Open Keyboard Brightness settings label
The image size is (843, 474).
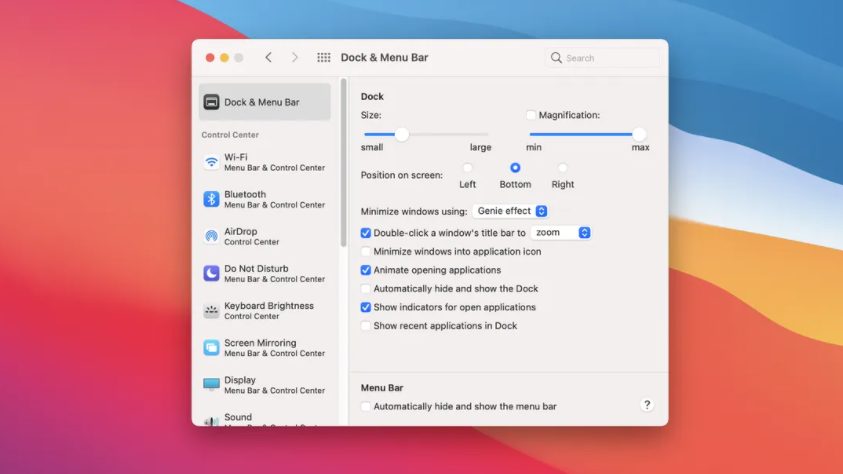(x=269, y=305)
